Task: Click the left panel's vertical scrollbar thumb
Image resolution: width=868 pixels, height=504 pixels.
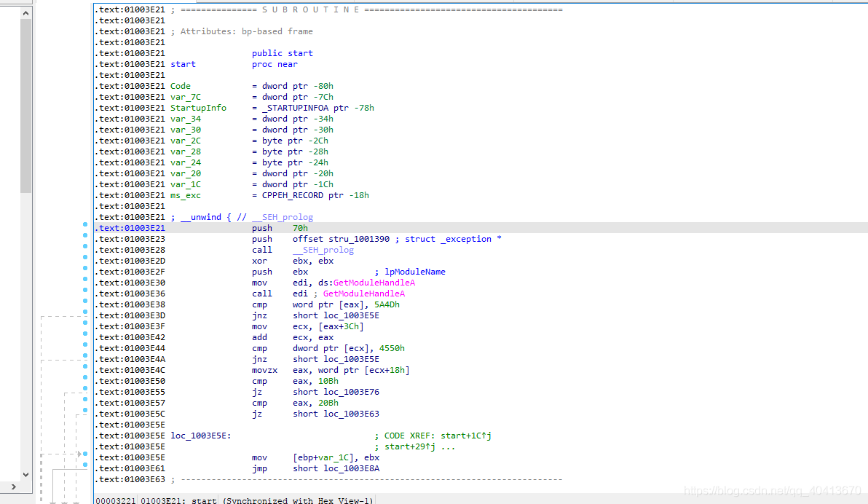Action: click(25, 106)
